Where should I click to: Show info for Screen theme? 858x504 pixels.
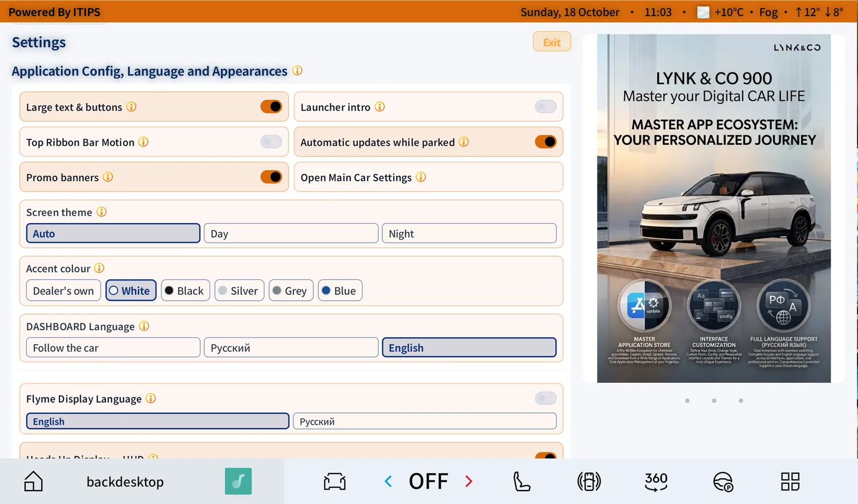[x=101, y=212]
